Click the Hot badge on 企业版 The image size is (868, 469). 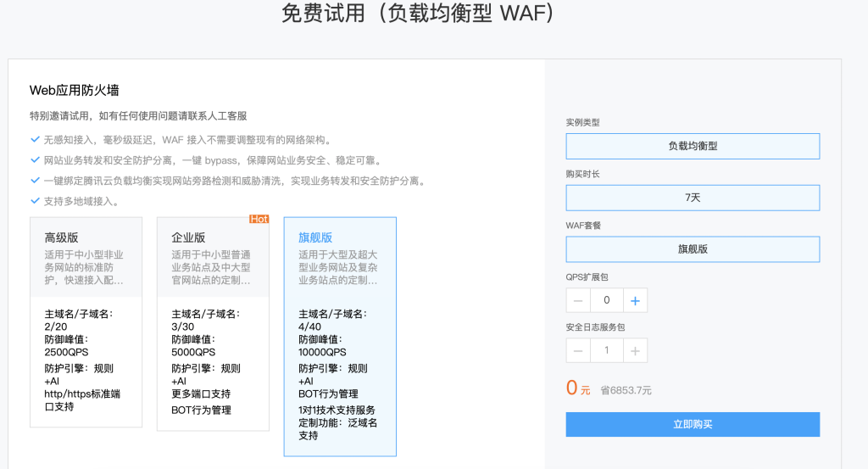point(259,220)
